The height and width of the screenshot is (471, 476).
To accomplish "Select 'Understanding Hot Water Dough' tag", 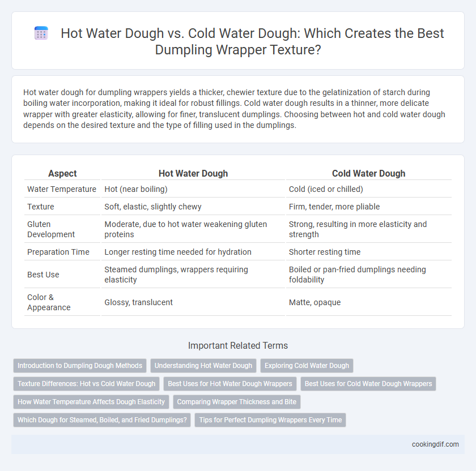I will [x=203, y=366].
